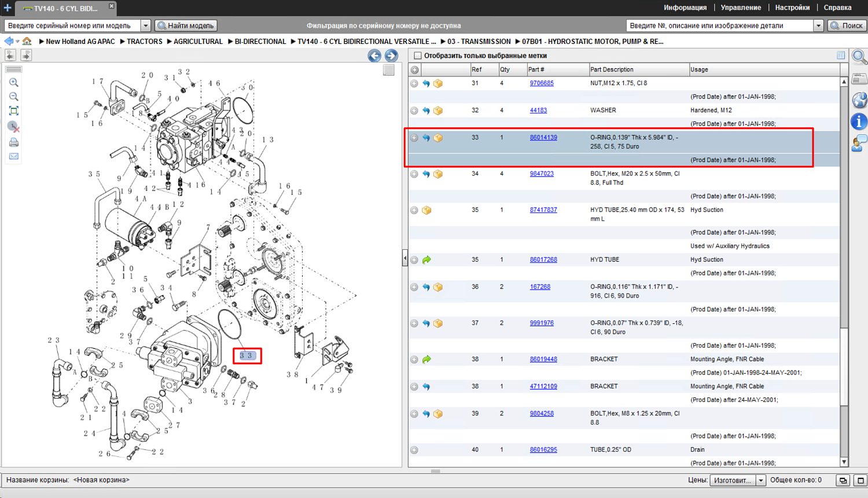868x498 pixels.
Task: Open the chat support icon in the right sidebar
Action: point(859,143)
